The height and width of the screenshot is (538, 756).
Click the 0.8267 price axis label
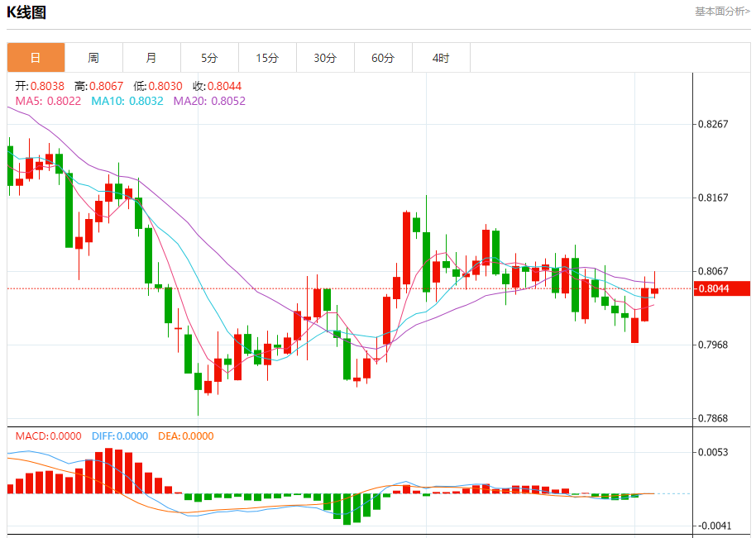tap(713, 124)
